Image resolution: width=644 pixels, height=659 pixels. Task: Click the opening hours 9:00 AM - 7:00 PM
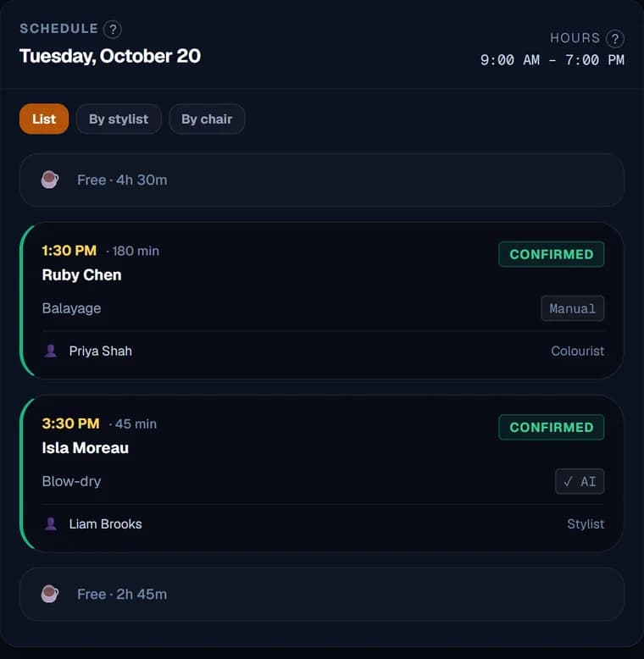(552, 60)
